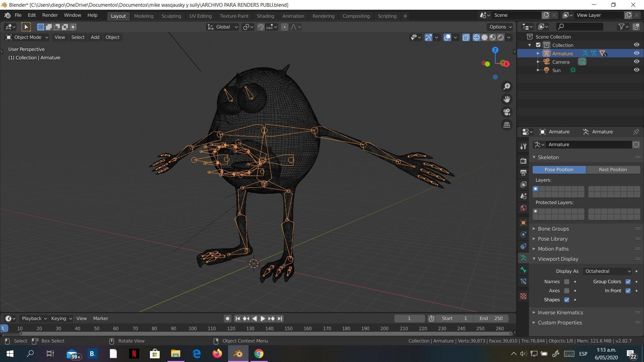Open the Playback dropdown in the timeline

[34, 318]
